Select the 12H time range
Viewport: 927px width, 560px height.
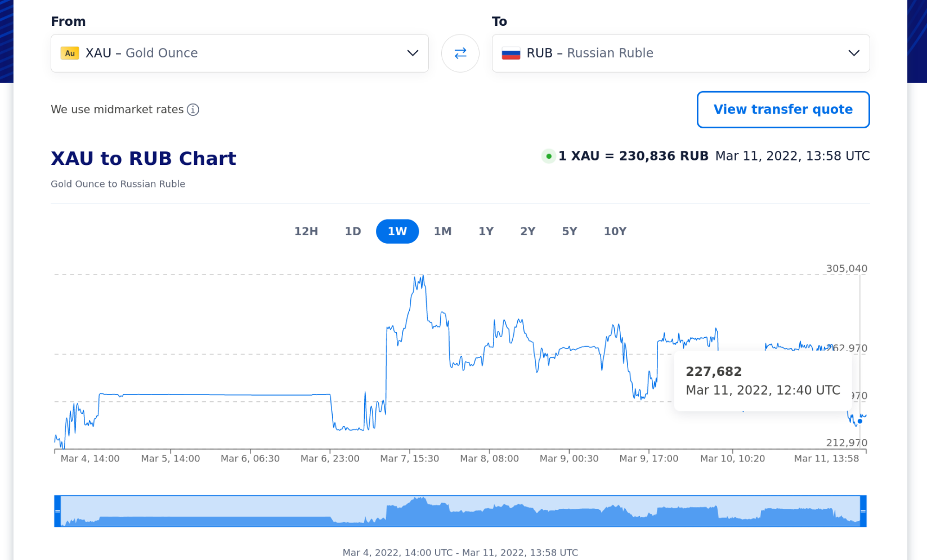tap(306, 231)
